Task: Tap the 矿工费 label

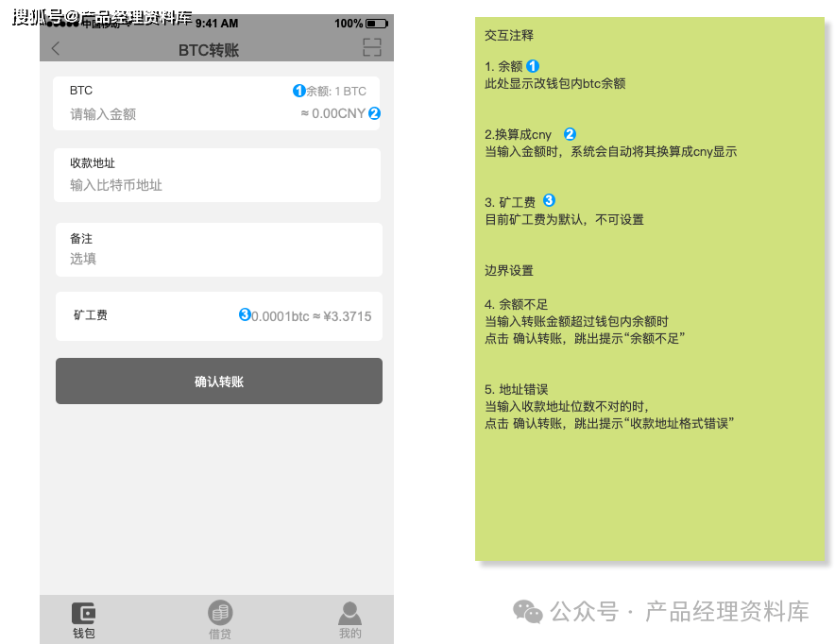Action: (x=91, y=315)
